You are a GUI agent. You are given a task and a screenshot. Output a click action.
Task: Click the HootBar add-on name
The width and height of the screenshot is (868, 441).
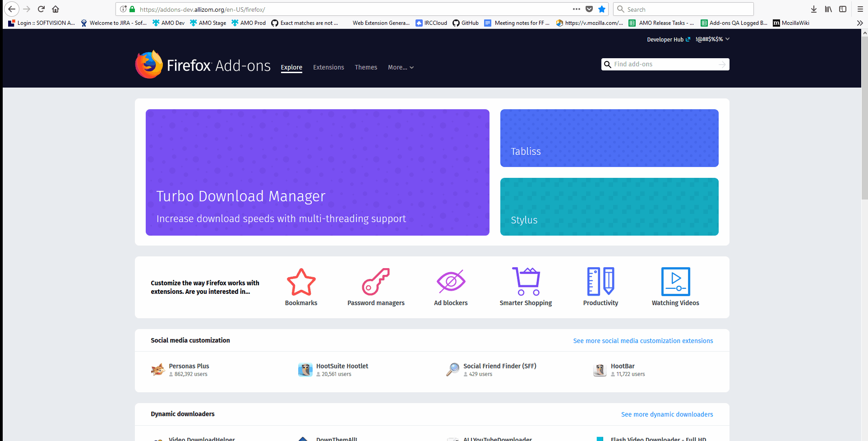pos(623,366)
